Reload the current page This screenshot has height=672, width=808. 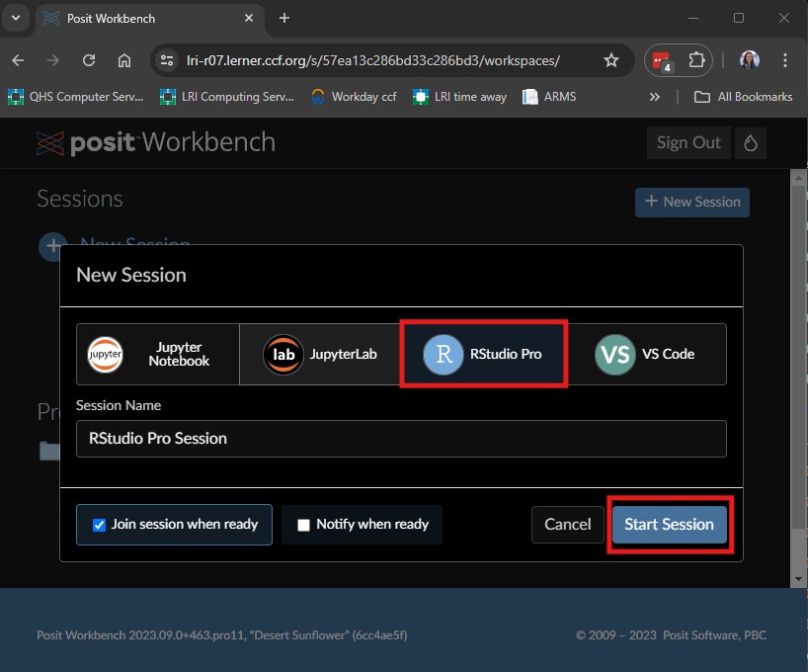click(89, 60)
